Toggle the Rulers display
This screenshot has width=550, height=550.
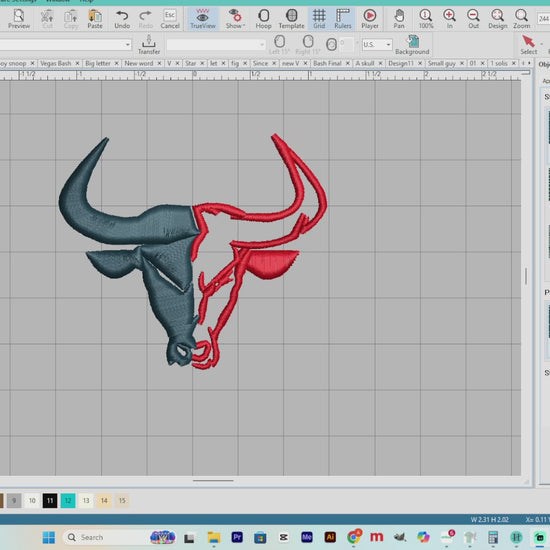[x=343, y=19]
